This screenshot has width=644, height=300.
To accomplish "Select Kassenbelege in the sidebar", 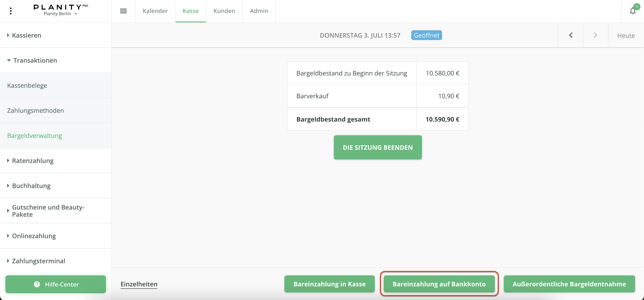I will point(27,85).
